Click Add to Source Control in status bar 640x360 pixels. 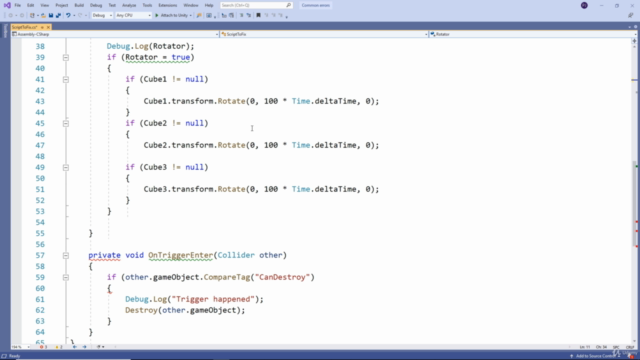pyautogui.click(x=594, y=356)
